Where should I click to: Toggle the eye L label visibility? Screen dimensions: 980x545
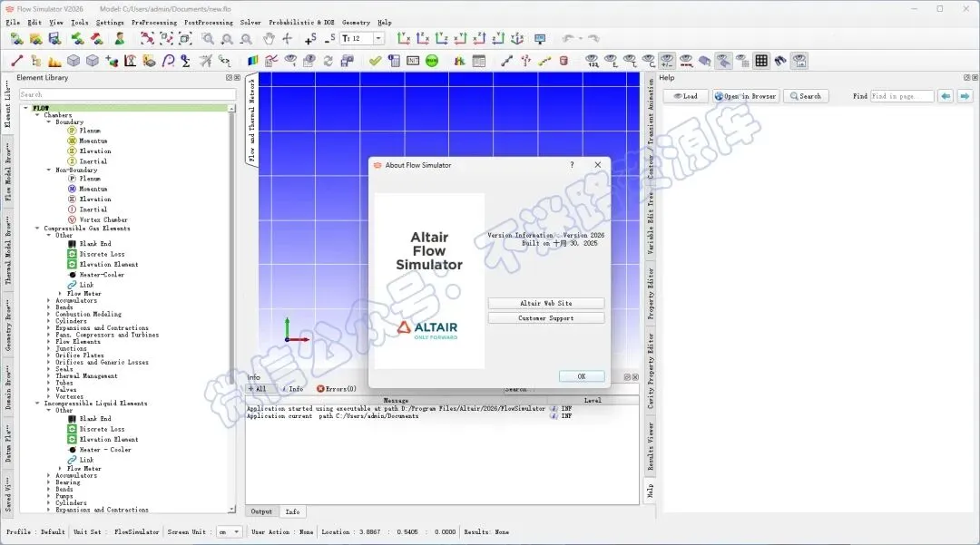611,61
